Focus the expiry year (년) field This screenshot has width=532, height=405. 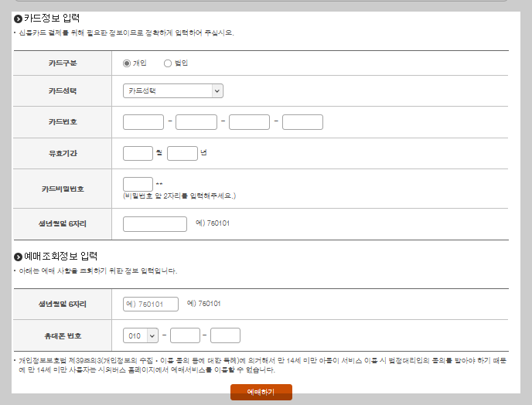click(x=182, y=153)
